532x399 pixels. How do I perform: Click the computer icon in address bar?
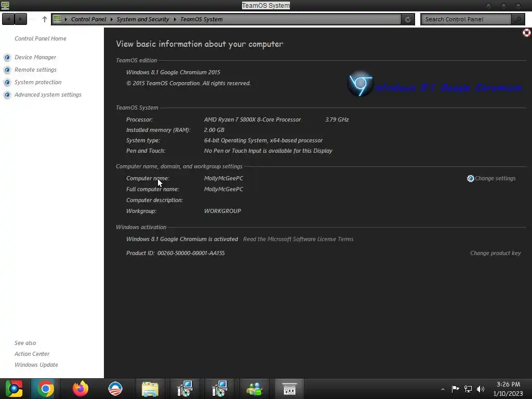pyautogui.click(x=57, y=19)
